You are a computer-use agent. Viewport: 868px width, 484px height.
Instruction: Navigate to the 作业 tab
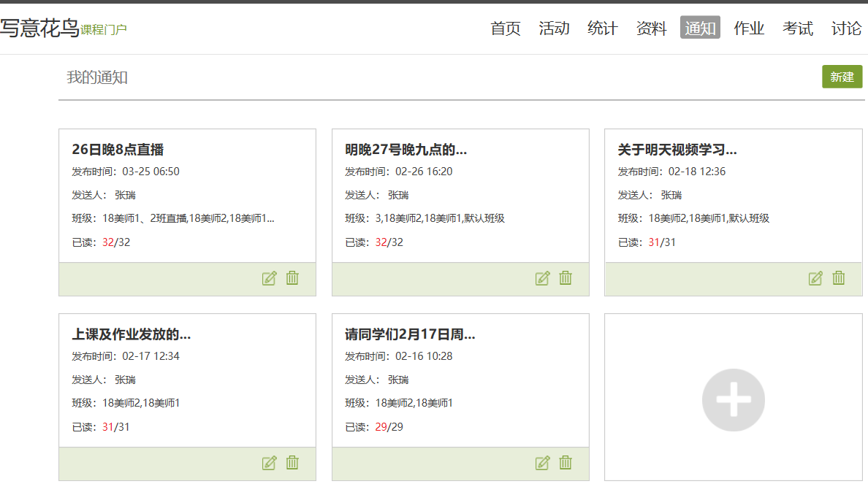pyautogui.click(x=749, y=28)
